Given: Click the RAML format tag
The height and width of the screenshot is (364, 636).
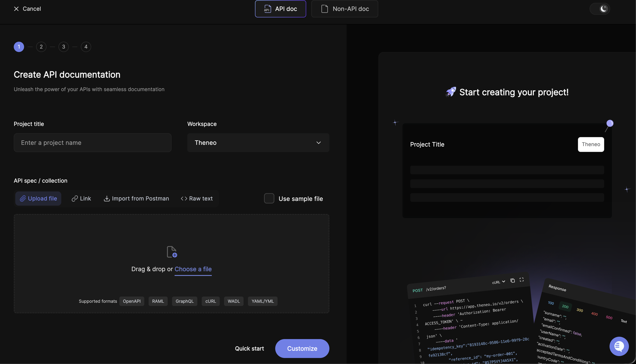Looking at the screenshot, I should 158,301.
